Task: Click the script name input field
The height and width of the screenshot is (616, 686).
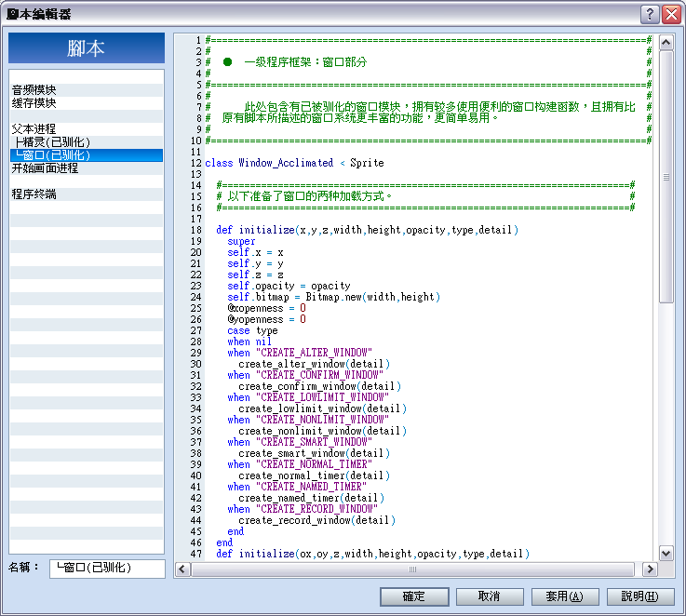Action: click(107, 569)
